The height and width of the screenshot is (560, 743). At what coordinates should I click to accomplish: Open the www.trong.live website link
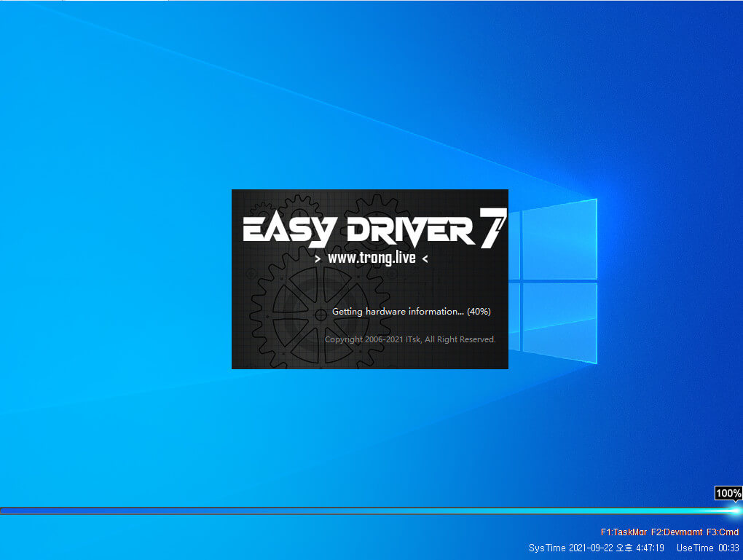click(x=371, y=259)
